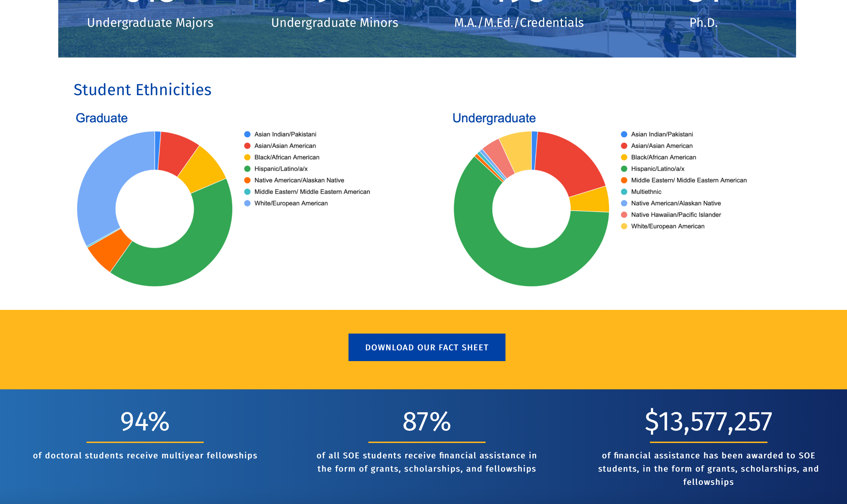Click Graduate legend Hispanic/Latino/a/x green dot
Image resolution: width=847 pixels, height=504 pixels.
(247, 169)
